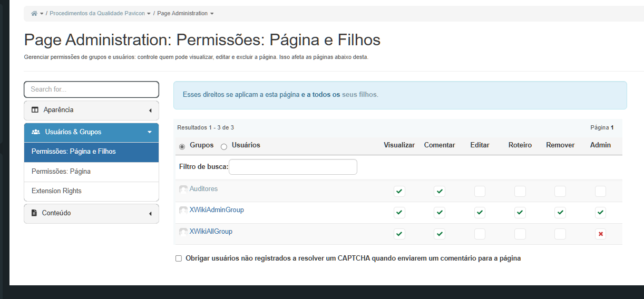Toggle Roteiro right for XWikiAdminGroup
644x299 pixels.
(x=520, y=213)
